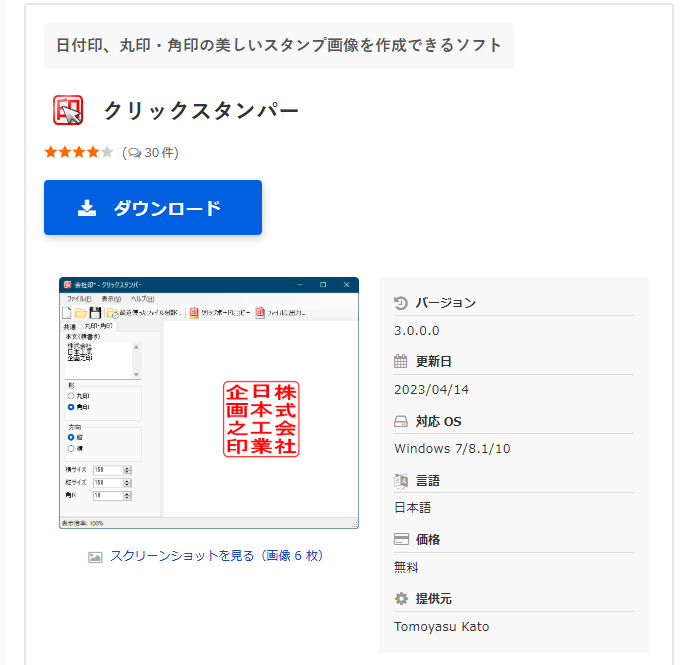Open スクリーンショットを見る（画像 6 枚）link
Screen dimensions: 694x665
(216, 556)
